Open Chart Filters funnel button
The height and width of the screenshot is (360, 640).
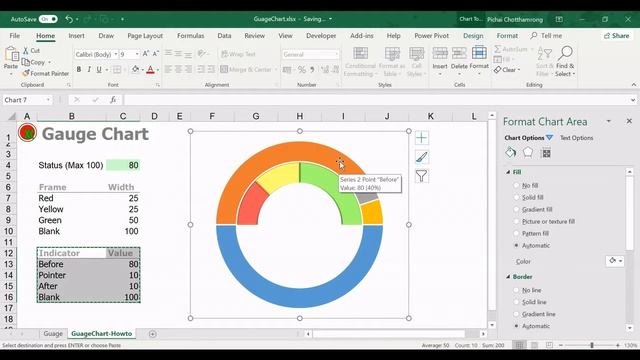(x=422, y=176)
